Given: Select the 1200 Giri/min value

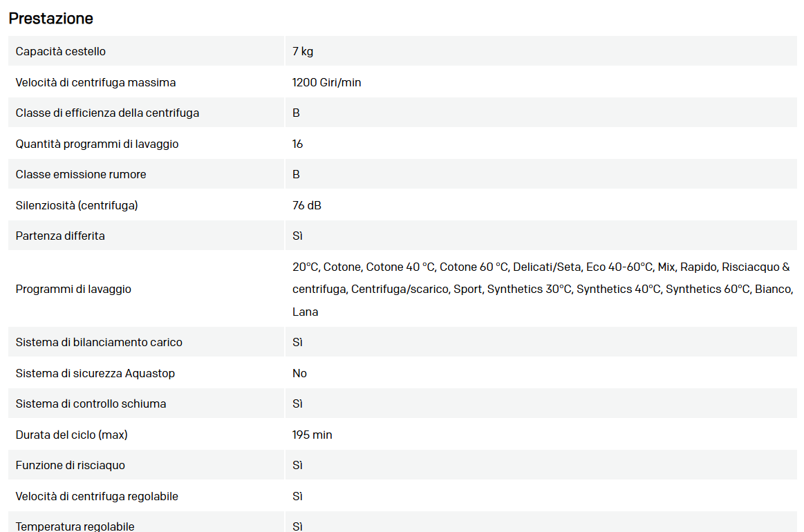Looking at the screenshot, I should tap(326, 83).
